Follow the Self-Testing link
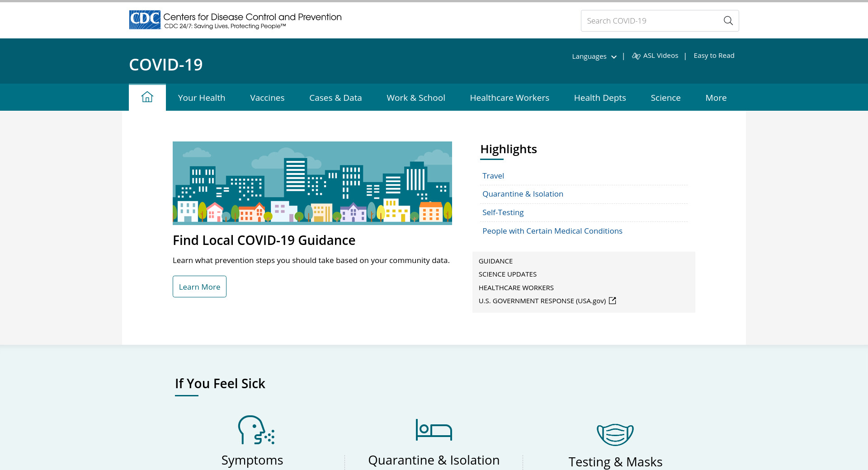868x470 pixels. [x=503, y=212]
